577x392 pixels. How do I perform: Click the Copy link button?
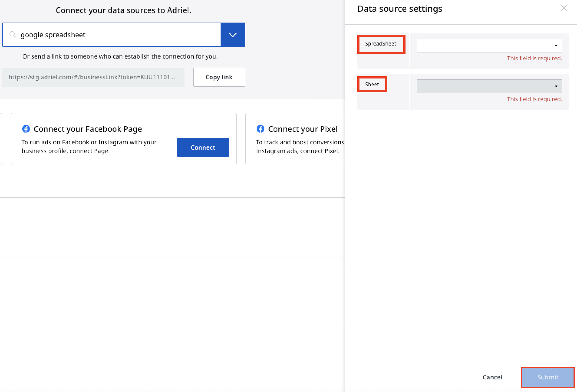coord(219,77)
